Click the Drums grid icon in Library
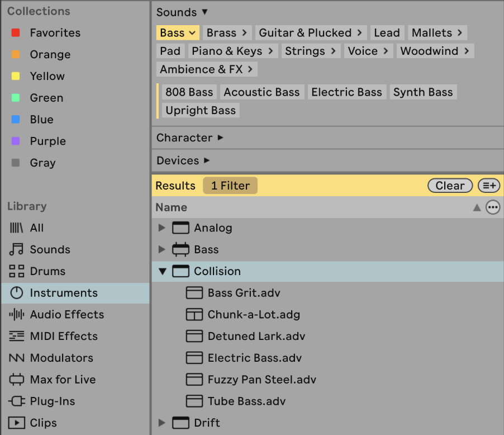Image resolution: width=504 pixels, height=435 pixels. 17,271
